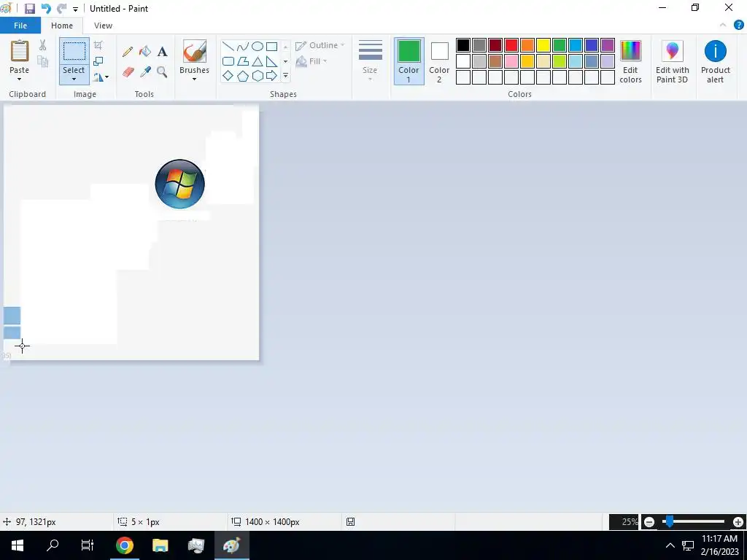Open the Windows Start menu
This screenshot has width=747, height=560.
(x=18, y=545)
